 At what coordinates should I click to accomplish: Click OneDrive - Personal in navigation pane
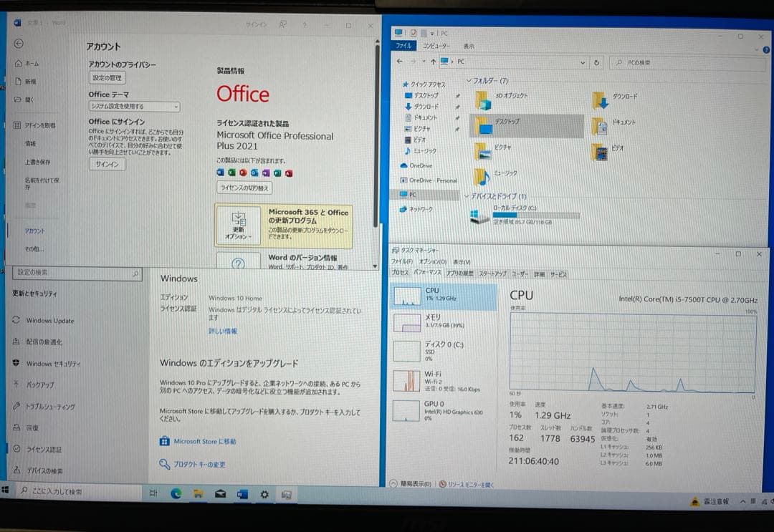(x=429, y=180)
